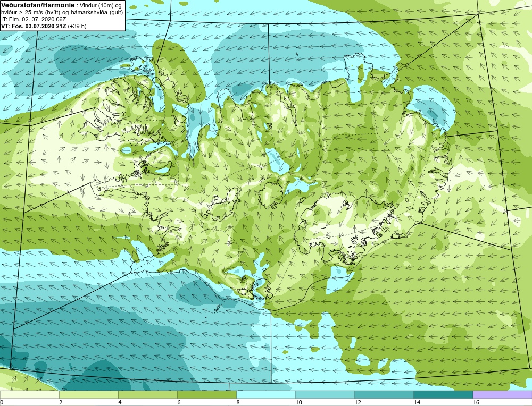The height and width of the screenshot is (406, 532).
Task: Click the 'VT: Fös. 03.07.2020 21Z' valid time
Action: point(34,26)
